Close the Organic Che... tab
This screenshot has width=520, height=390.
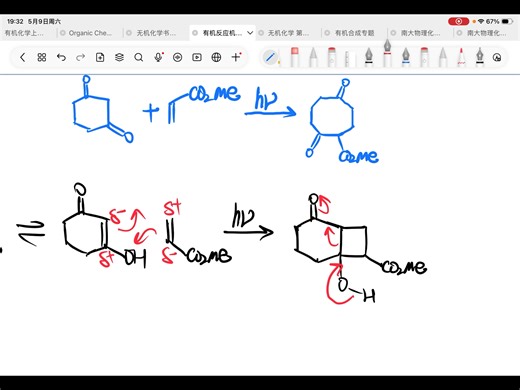(62, 33)
